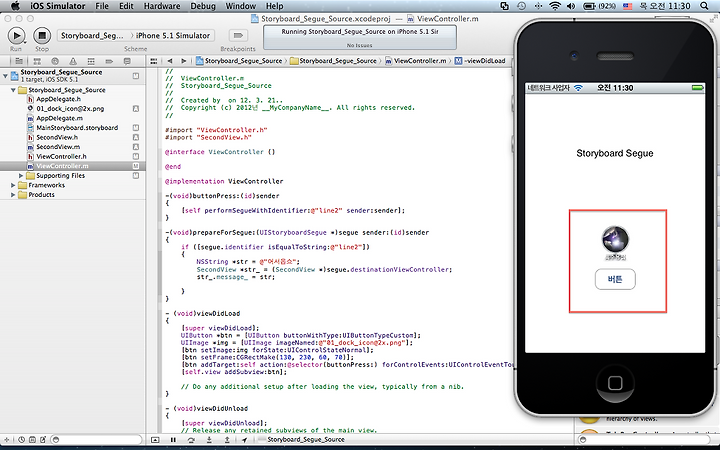Select ViewController.h in navigator

click(x=61, y=157)
